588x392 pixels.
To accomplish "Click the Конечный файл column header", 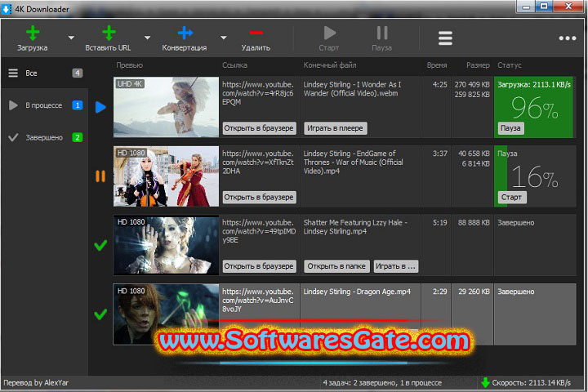I will (330, 65).
